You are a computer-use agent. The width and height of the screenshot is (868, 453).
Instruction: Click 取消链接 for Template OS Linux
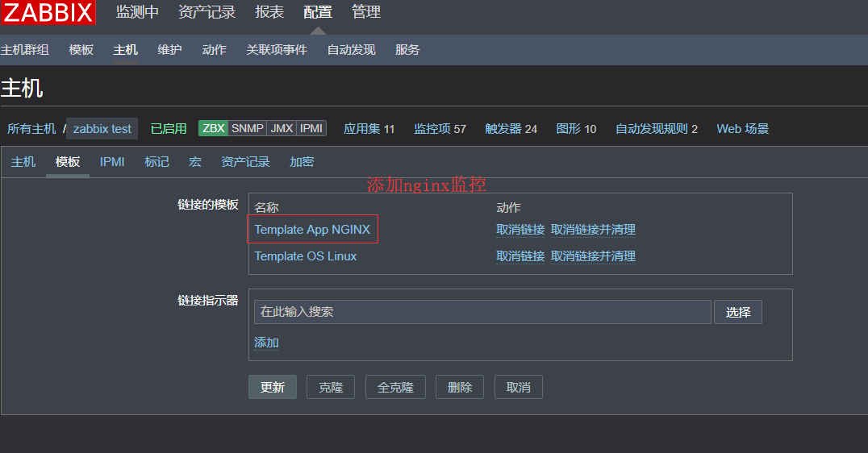point(520,256)
